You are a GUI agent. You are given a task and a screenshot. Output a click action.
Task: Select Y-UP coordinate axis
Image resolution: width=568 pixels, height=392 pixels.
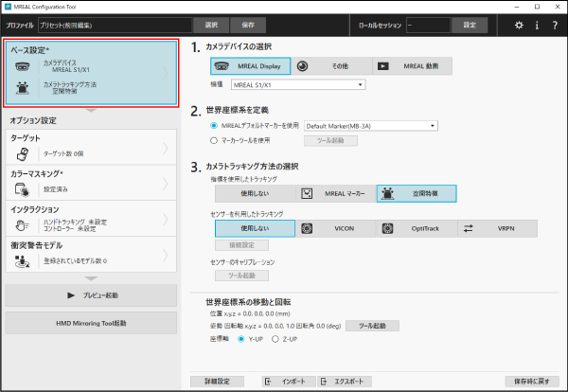coord(240,339)
